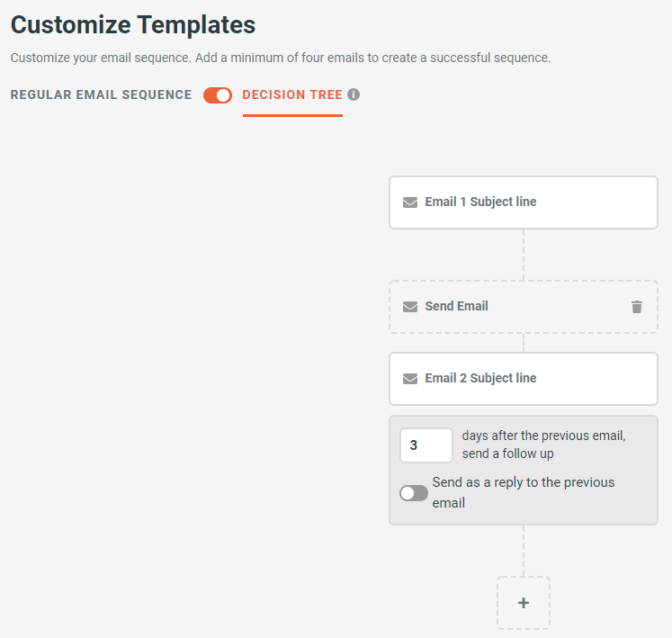Delete the Send Email step with trash icon

tap(637, 307)
